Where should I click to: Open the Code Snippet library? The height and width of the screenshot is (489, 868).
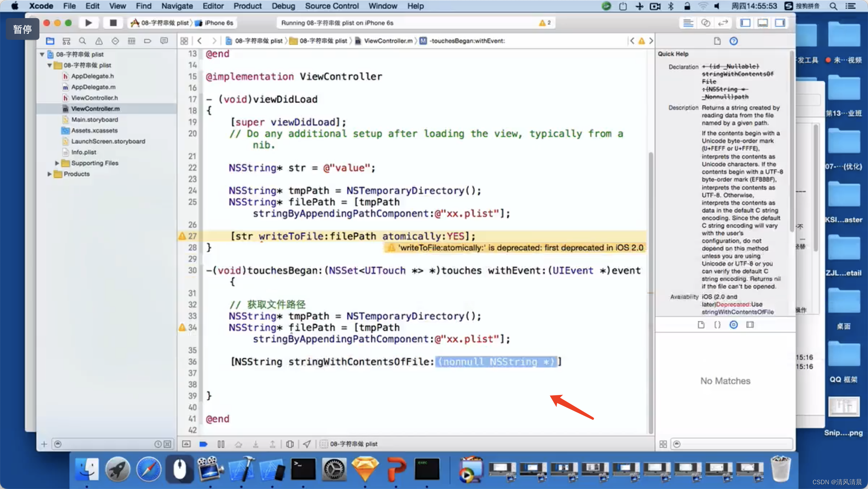coord(717,324)
